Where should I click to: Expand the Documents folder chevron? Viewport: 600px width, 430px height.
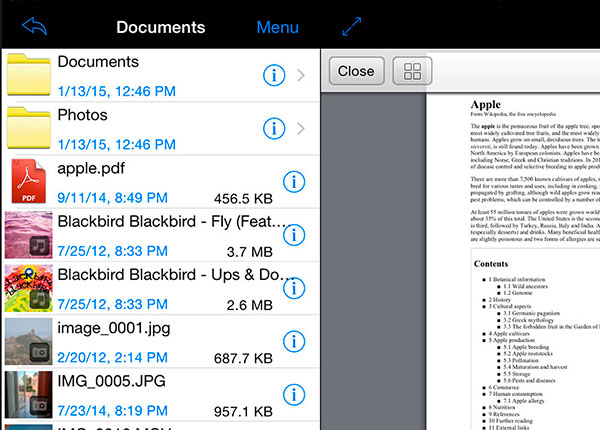pos(302,74)
